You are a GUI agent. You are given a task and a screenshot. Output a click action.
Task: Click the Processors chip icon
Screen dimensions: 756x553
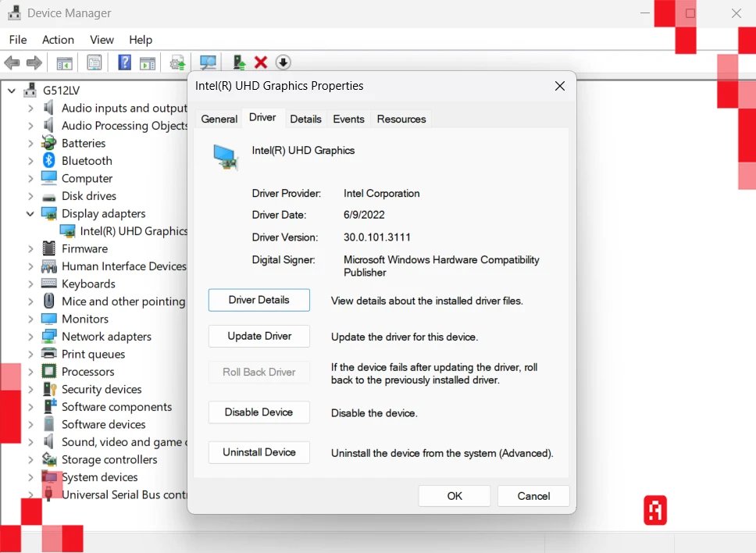tap(48, 371)
